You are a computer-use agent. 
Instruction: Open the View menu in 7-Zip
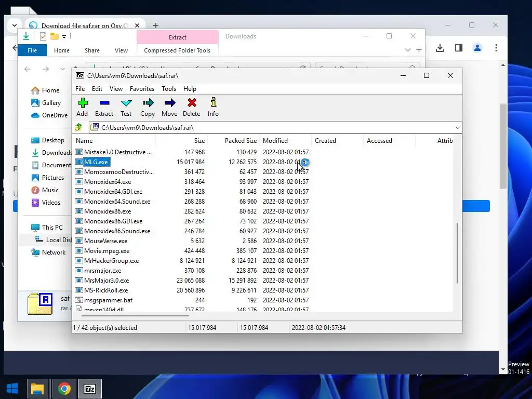(116, 88)
